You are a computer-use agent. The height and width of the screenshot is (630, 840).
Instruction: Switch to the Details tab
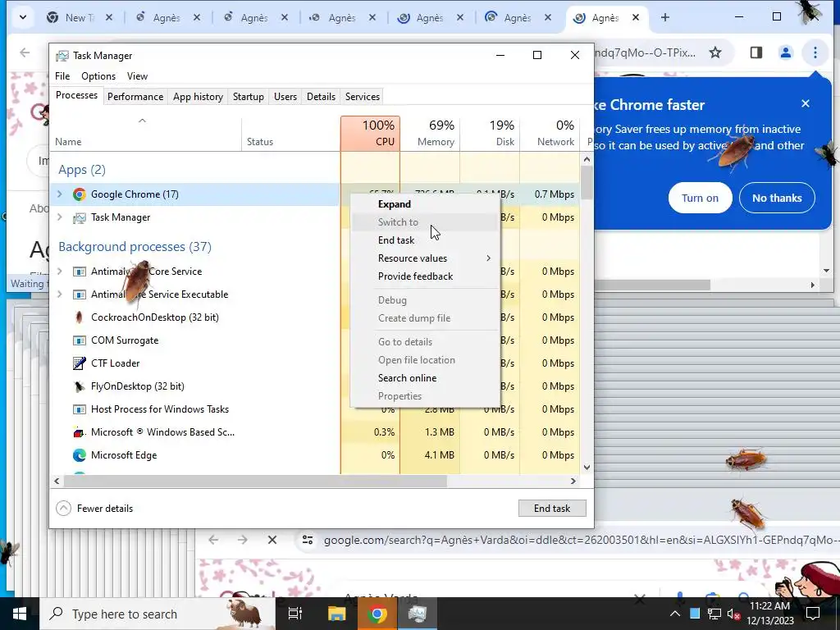point(321,97)
